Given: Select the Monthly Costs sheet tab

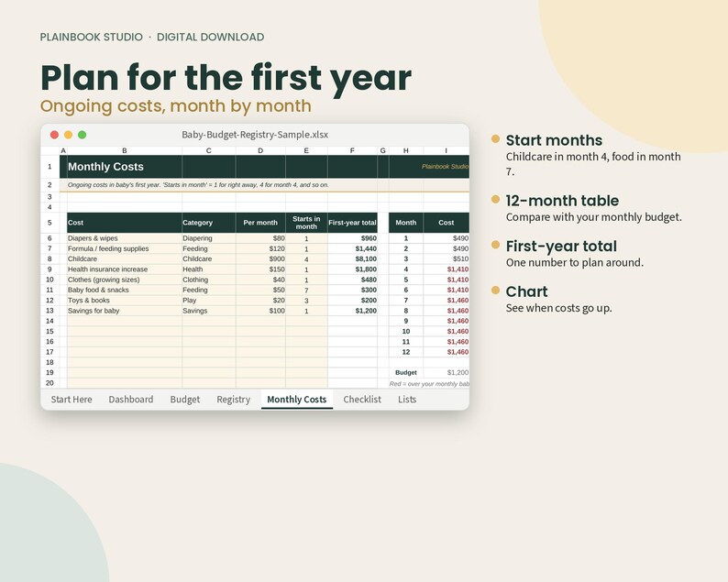Looking at the screenshot, I should [297, 399].
